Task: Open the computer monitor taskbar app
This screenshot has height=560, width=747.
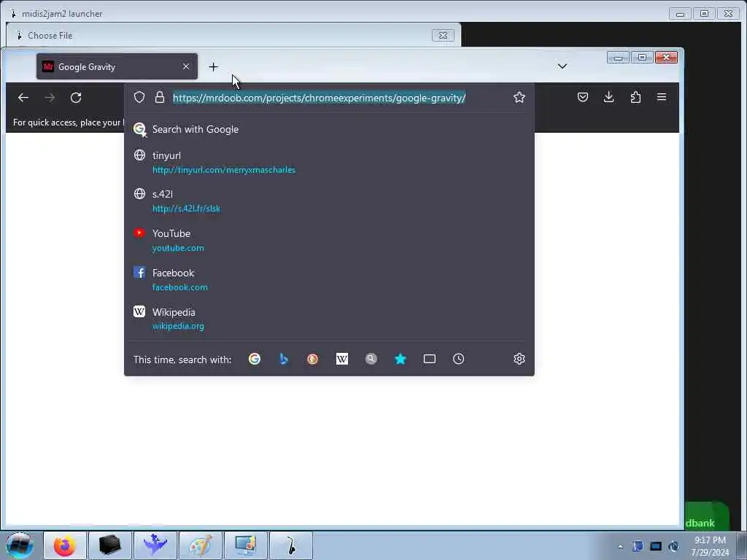Action: pyautogui.click(x=246, y=545)
